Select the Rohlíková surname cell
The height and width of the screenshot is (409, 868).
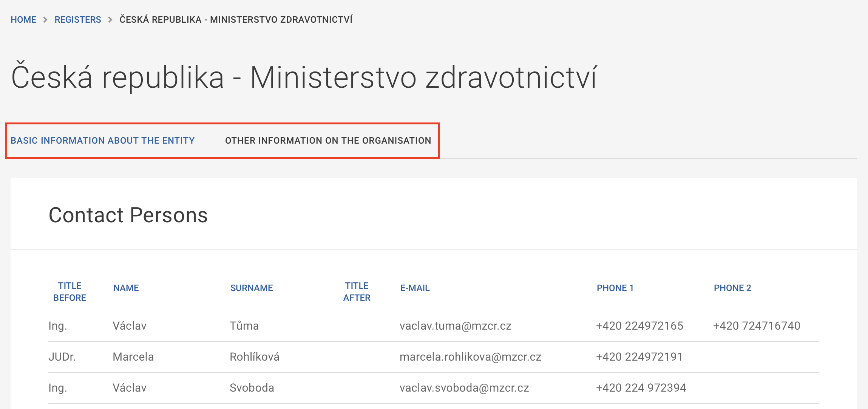point(255,357)
